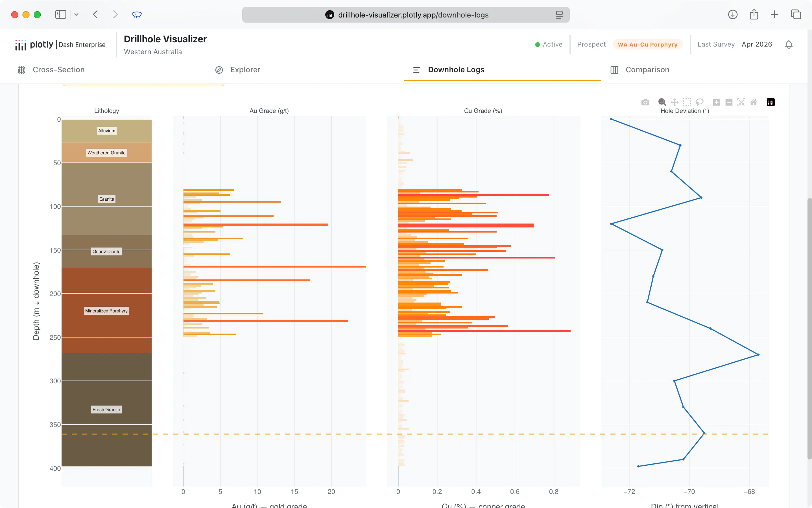The width and height of the screenshot is (812, 508).
Task: Click the Fresh Granite lithology label
Action: [x=106, y=410]
